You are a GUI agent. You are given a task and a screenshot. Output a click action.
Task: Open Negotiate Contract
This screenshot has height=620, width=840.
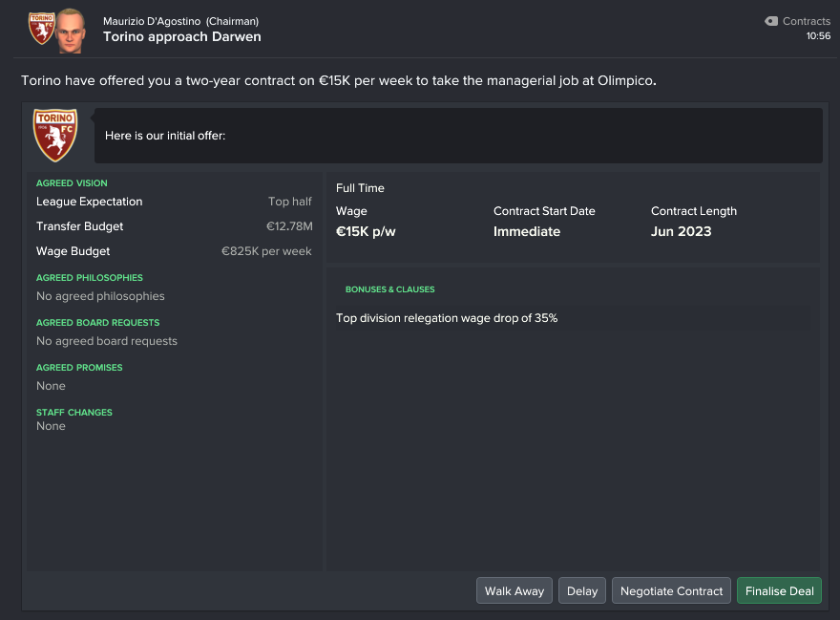pos(671,590)
